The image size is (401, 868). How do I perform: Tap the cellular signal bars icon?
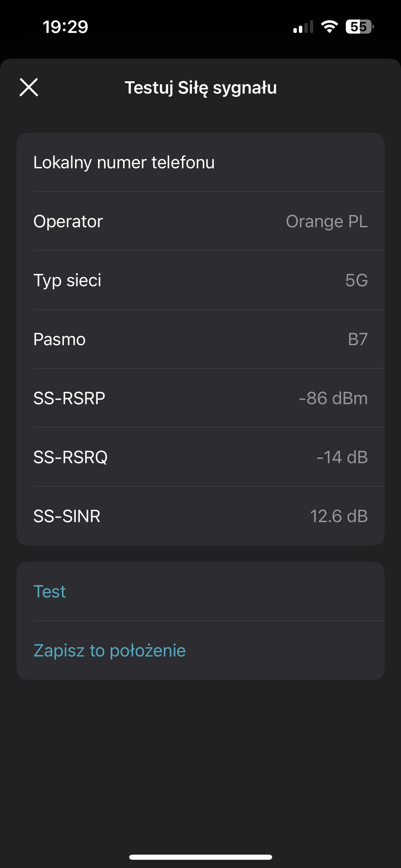(x=303, y=27)
